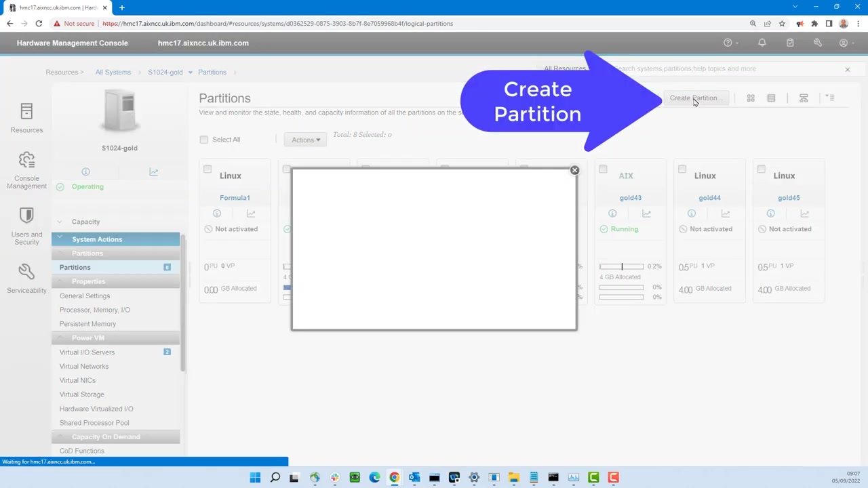Open gold45 performance chart icon
This screenshot has height=488, width=868.
pyautogui.click(x=805, y=213)
